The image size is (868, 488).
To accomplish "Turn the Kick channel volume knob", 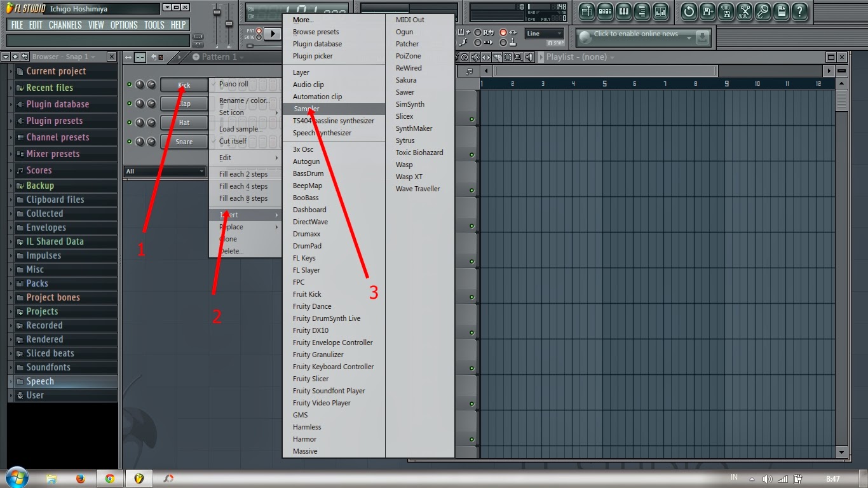I will (x=151, y=85).
